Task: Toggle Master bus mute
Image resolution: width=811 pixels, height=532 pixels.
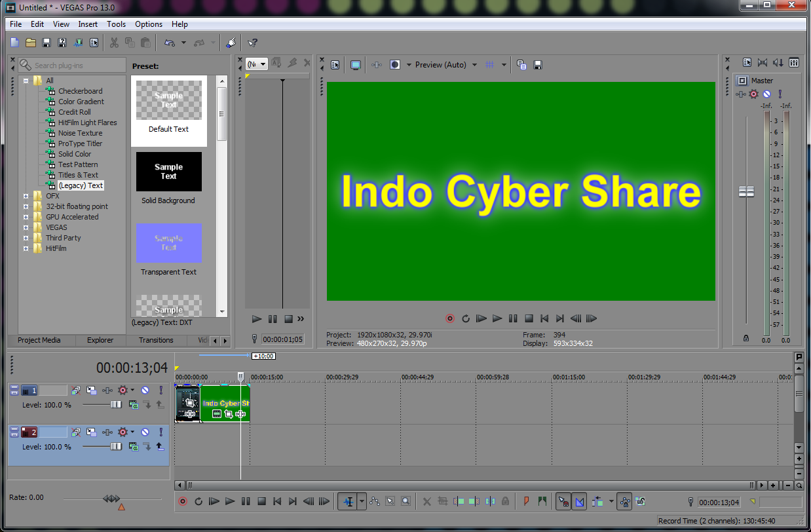Action: click(x=766, y=94)
